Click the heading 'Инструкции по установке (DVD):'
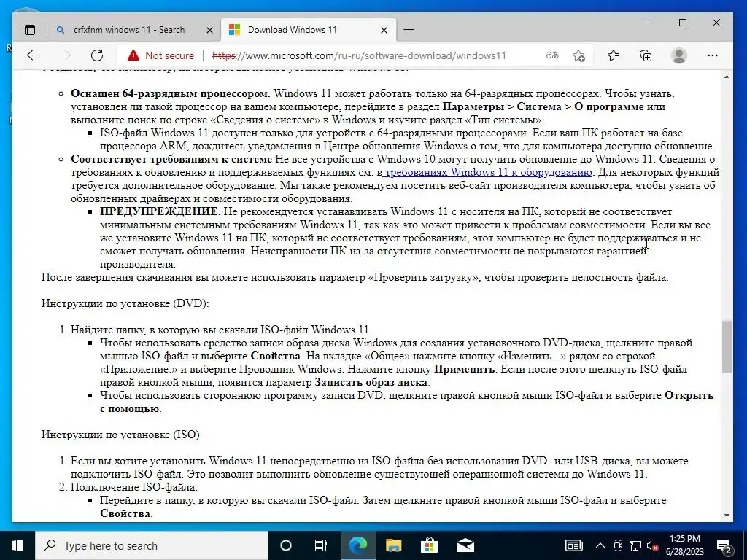Viewport: 747px width, 560px height. [125, 303]
